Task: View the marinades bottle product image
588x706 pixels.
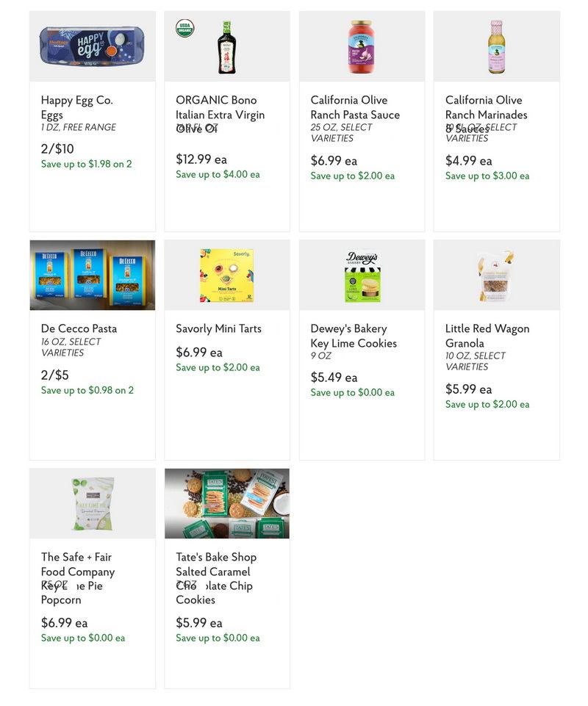Action: click(x=497, y=47)
